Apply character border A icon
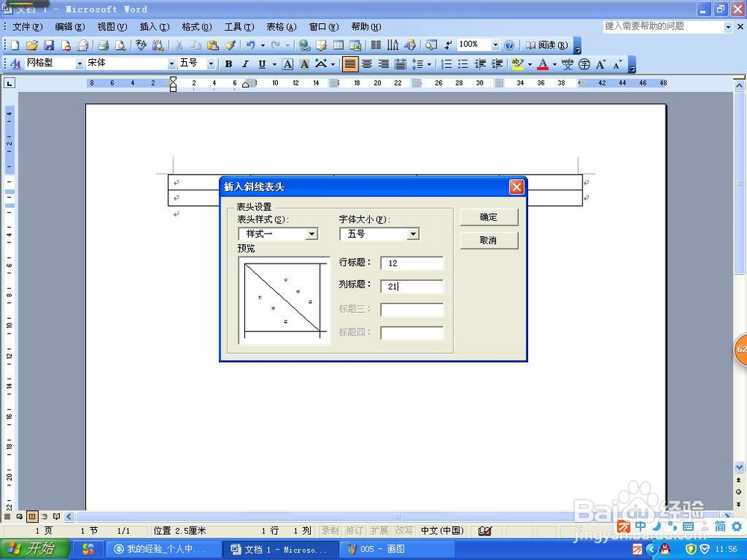 [x=288, y=63]
